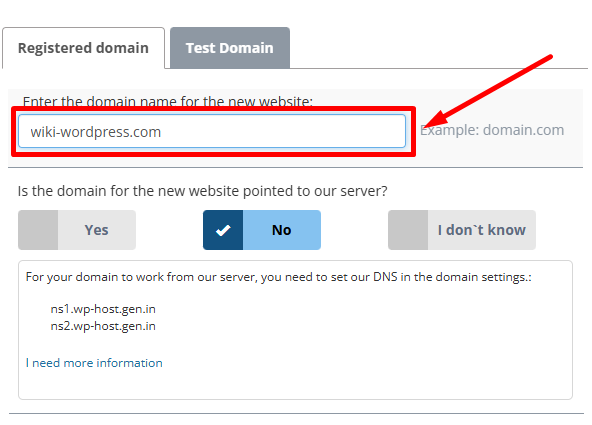Click the Enter the domain name label
This screenshot has width=592, height=425.
coord(168,101)
